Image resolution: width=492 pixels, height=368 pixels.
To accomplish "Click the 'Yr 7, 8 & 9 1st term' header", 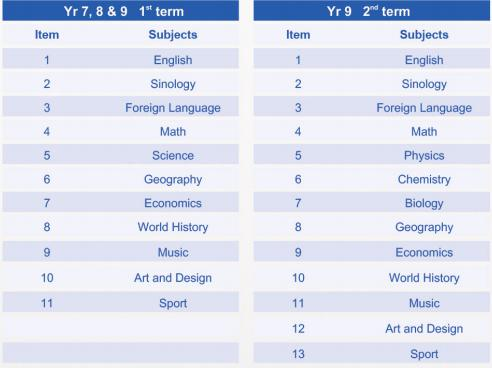I will 121,11.
